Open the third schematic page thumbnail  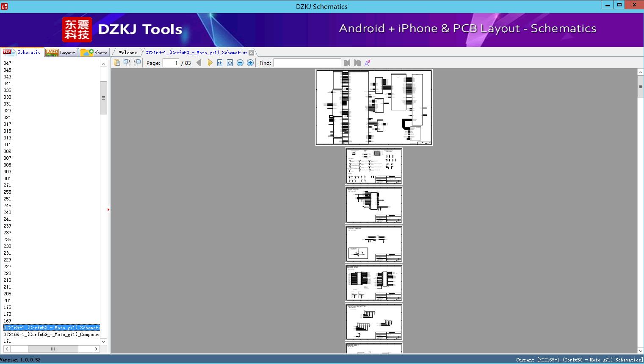374,205
